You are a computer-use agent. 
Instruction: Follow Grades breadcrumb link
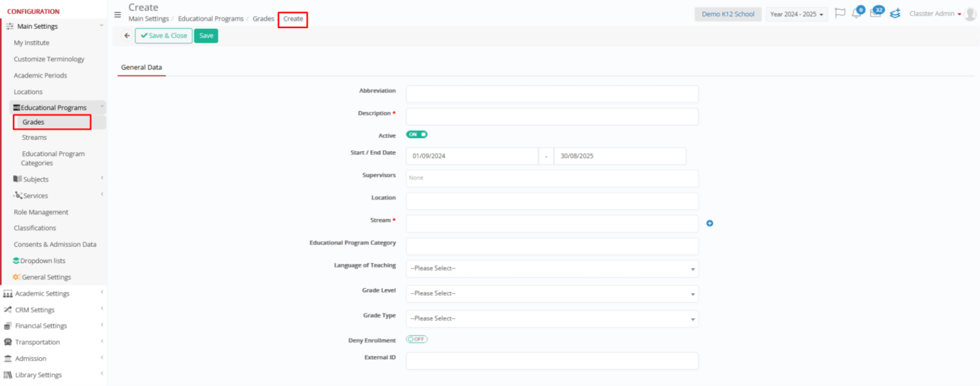coord(263,19)
